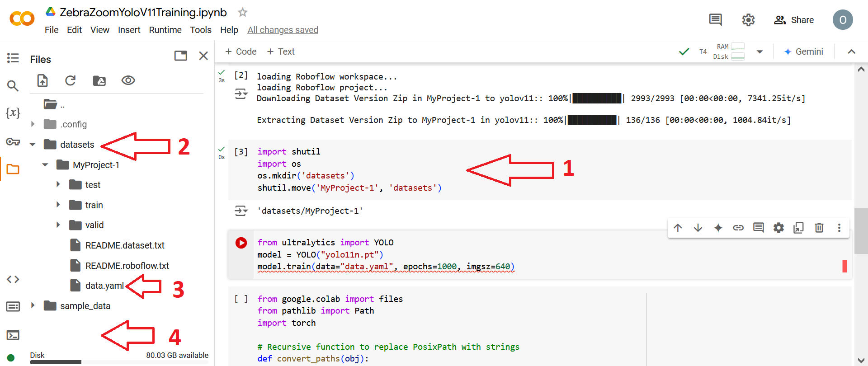The width and height of the screenshot is (868, 366).
Task: Collapse the datasets folder
Action: click(x=33, y=145)
